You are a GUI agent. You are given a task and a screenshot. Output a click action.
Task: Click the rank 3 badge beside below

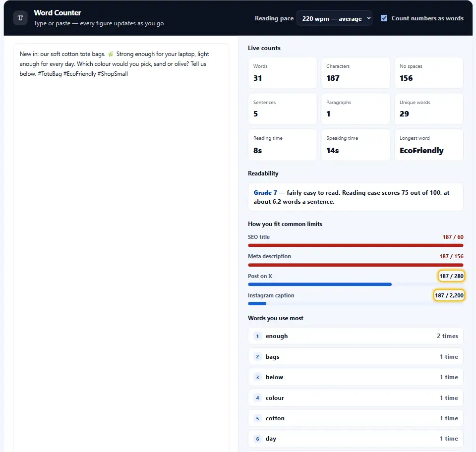tap(257, 377)
